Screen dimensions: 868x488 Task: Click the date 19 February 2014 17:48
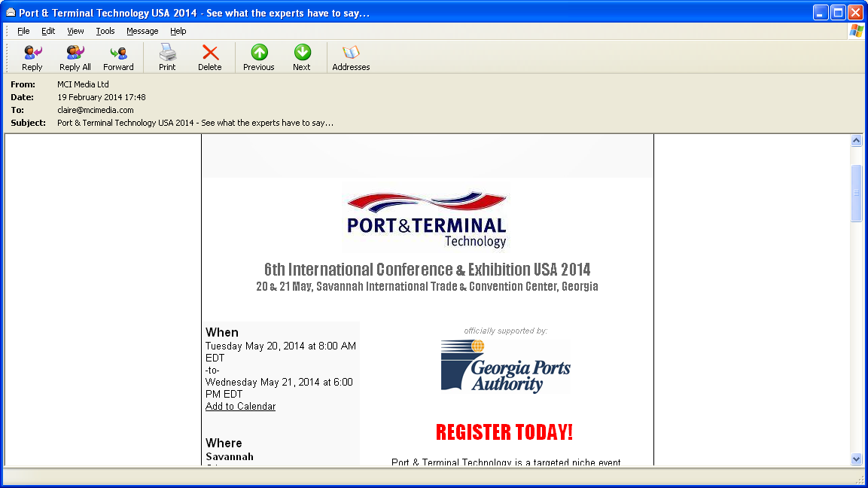tap(102, 97)
